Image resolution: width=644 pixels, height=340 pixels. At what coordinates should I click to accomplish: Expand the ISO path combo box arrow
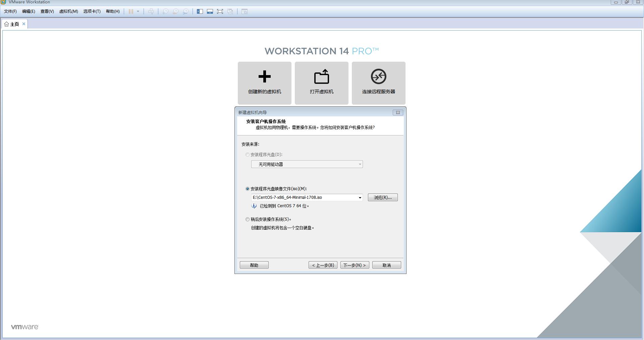(x=360, y=197)
